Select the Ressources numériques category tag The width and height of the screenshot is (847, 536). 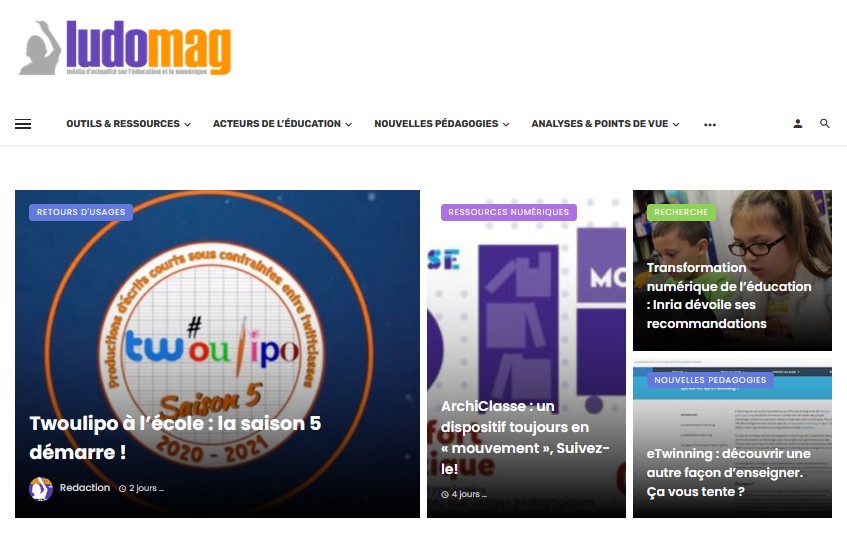point(508,212)
